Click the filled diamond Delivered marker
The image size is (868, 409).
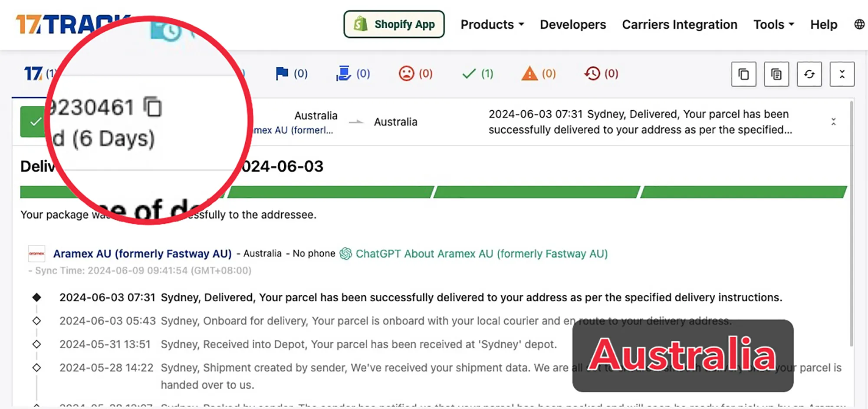coord(37,297)
